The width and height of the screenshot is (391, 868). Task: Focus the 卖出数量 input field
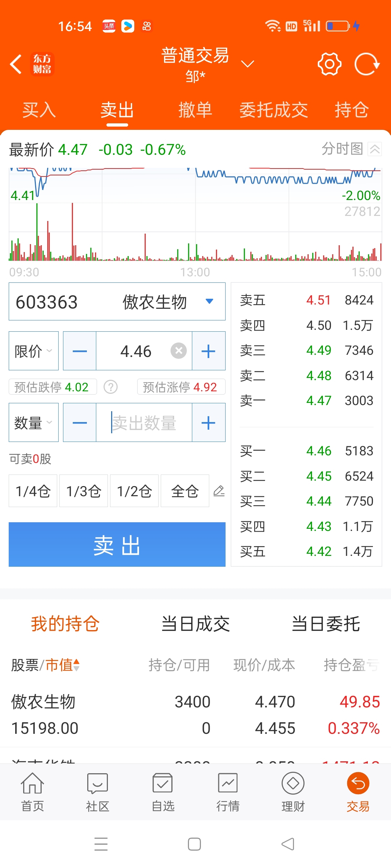[144, 422]
